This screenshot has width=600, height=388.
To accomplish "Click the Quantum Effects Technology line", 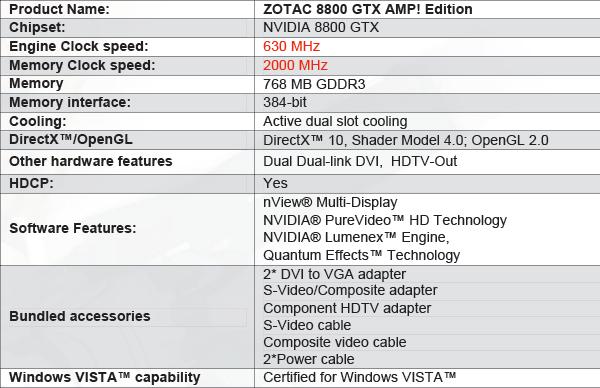I will 362,255.
